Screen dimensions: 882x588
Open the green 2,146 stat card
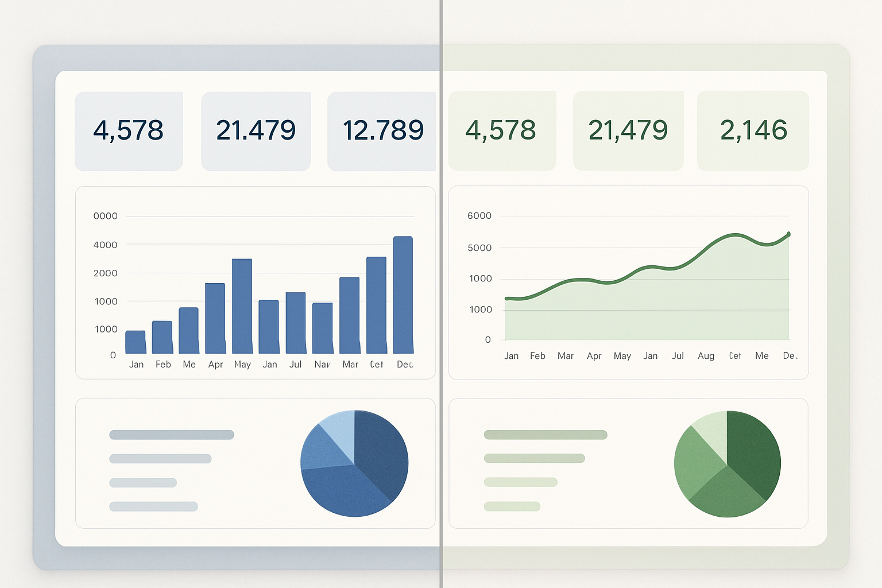pyautogui.click(x=753, y=130)
